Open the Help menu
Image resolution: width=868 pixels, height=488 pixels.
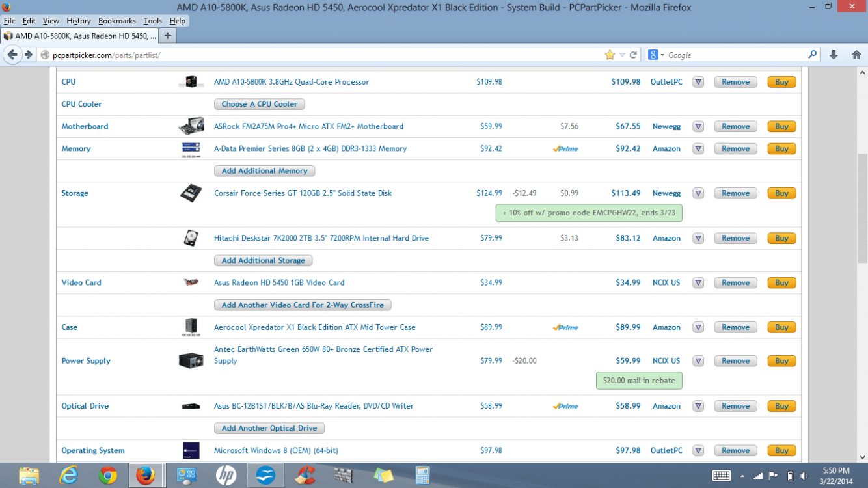coord(178,21)
